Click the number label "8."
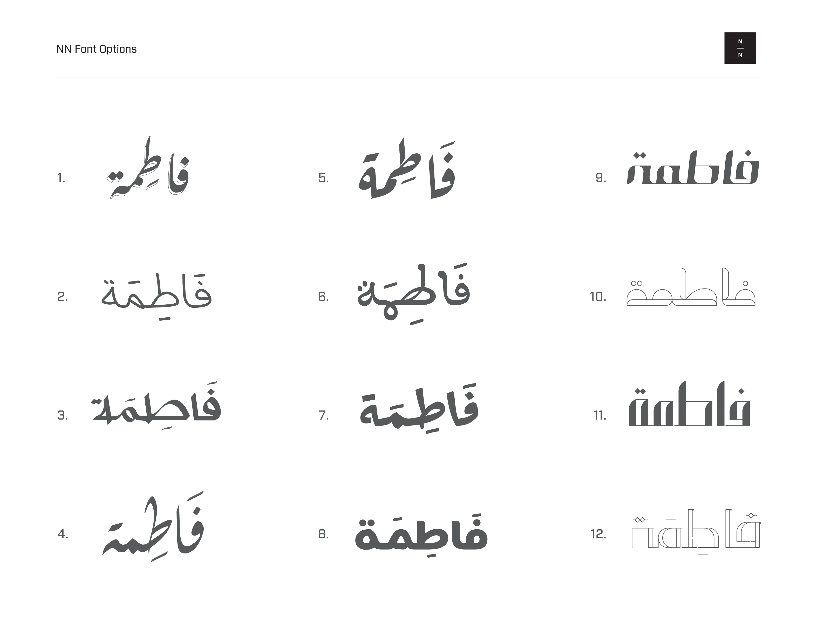Image resolution: width=824 pixels, height=644 pixels. point(323,534)
